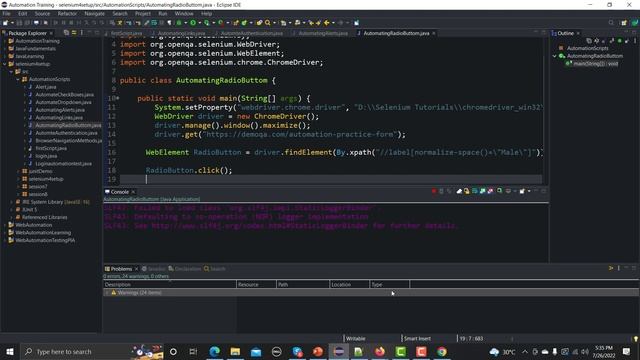Image resolution: width=640 pixels, height=360 pixels.
Task: Click the Mail taskbar icon
Action: pyautogui.click(x=256, y=351)
